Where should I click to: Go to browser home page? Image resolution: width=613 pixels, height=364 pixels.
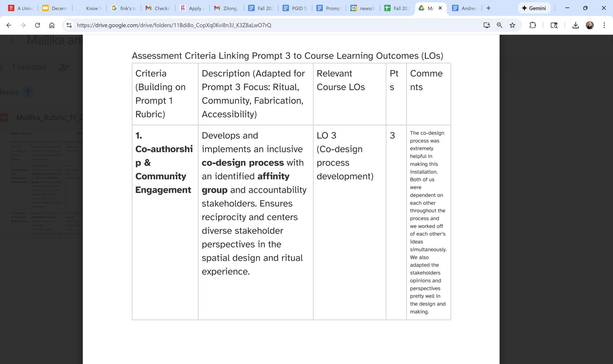pyautogui.click(x=52, y=25)
